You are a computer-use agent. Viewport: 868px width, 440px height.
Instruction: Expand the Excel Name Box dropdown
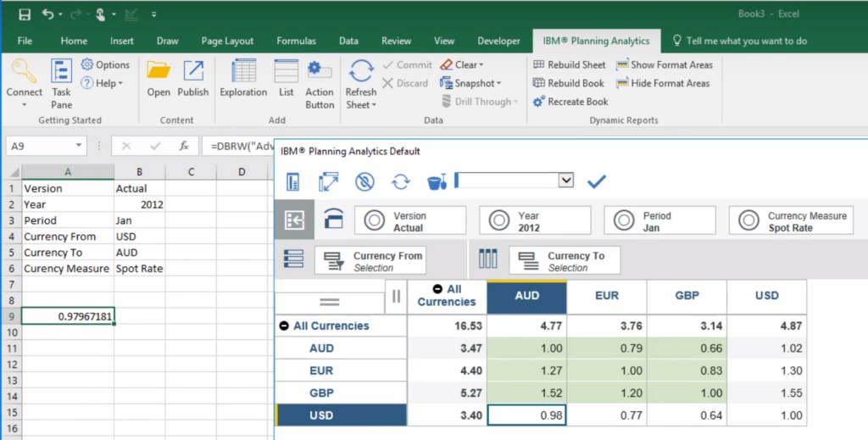[x=79, y=146]
